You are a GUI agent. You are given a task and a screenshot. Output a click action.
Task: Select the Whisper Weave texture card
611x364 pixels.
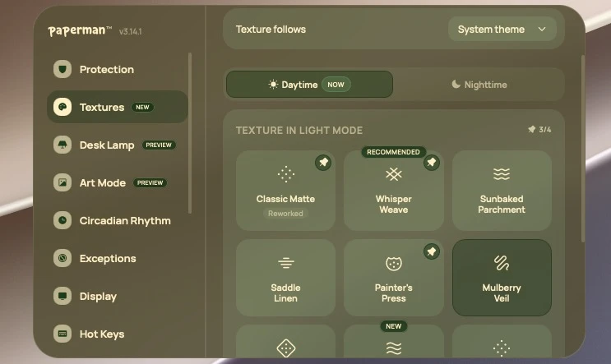click(x=394, y=191)
